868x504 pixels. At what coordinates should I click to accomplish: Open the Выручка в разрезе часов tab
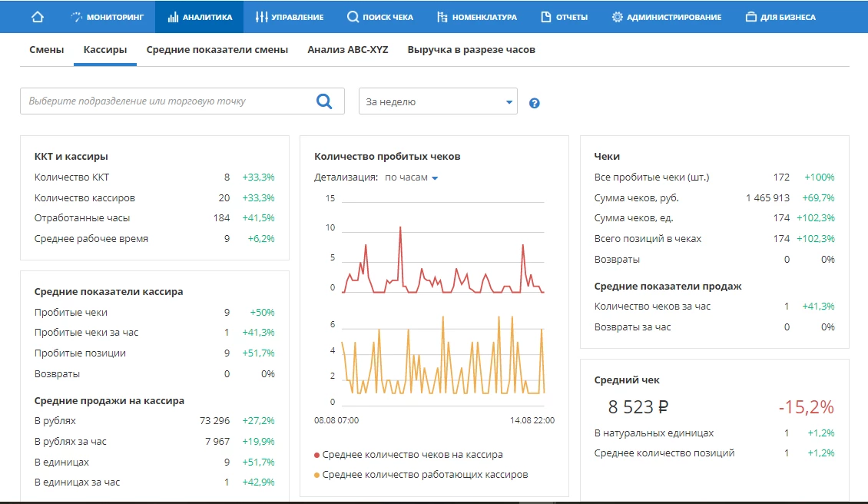point(471,50)
